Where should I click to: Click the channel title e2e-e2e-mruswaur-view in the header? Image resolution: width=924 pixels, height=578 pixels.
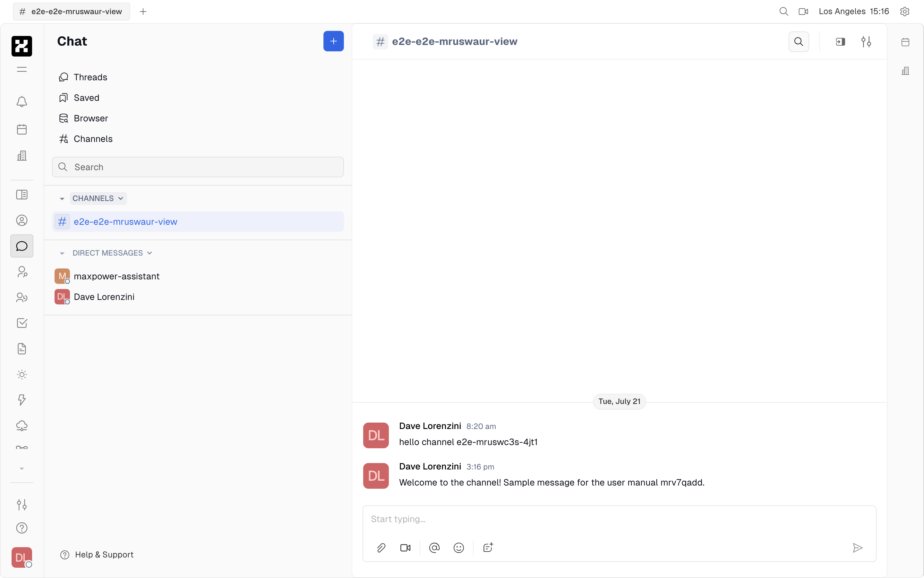coord(454,41)
